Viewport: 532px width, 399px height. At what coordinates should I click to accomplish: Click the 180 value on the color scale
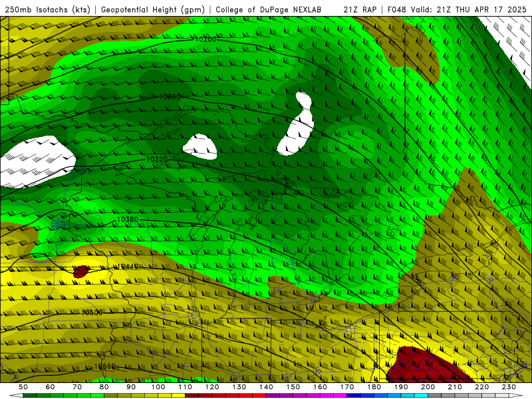pos(374,387)
